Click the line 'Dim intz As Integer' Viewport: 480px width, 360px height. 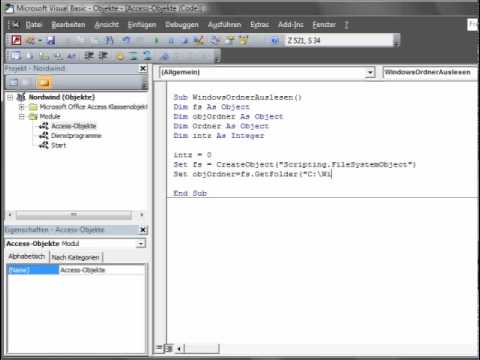coord(219,136)
